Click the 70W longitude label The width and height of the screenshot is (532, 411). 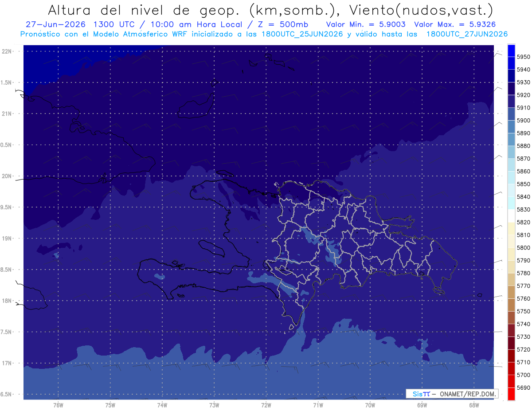(370, 405)
